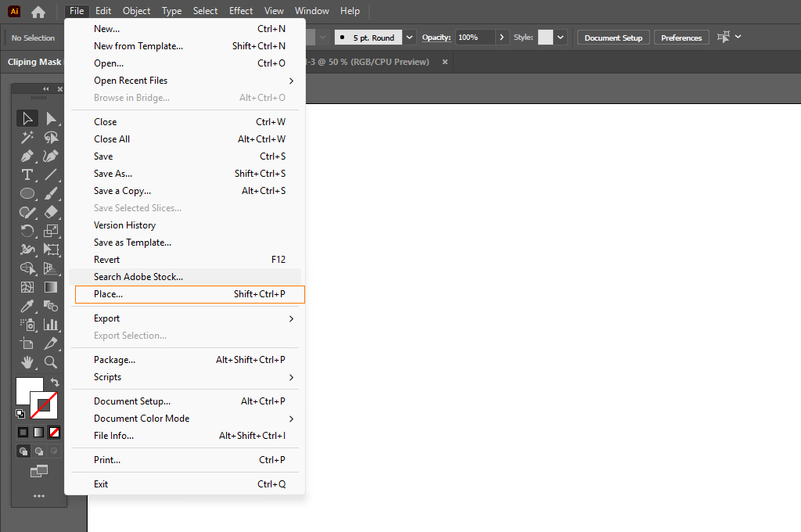801x532 pixels.
Task: Click the Stroke swatch with red slash
Action: point(44,406)
